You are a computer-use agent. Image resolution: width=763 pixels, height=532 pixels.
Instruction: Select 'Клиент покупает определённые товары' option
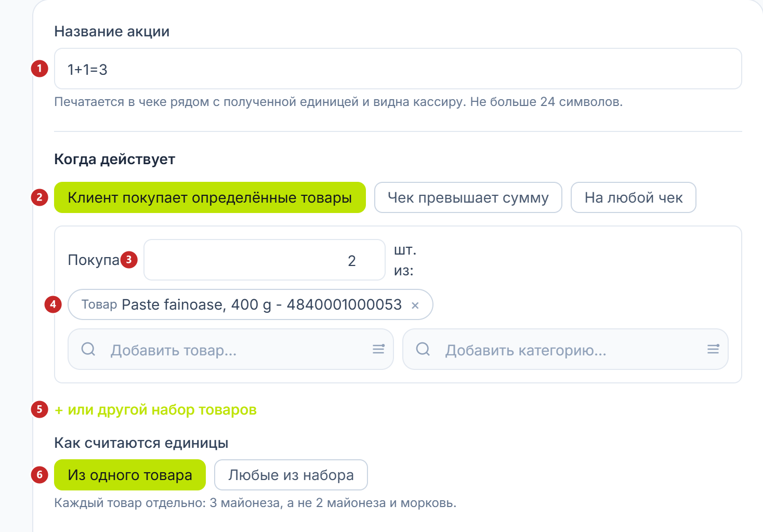coord(210,197)
